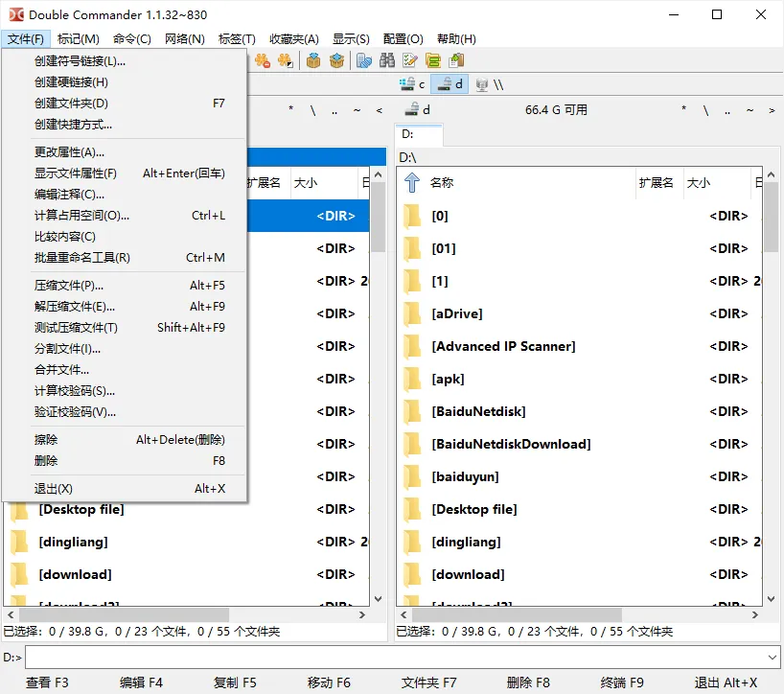The width and height of the screenshot is (784, 694).
Task: Click 编辑 F4 button
Action: pos(142,682)
